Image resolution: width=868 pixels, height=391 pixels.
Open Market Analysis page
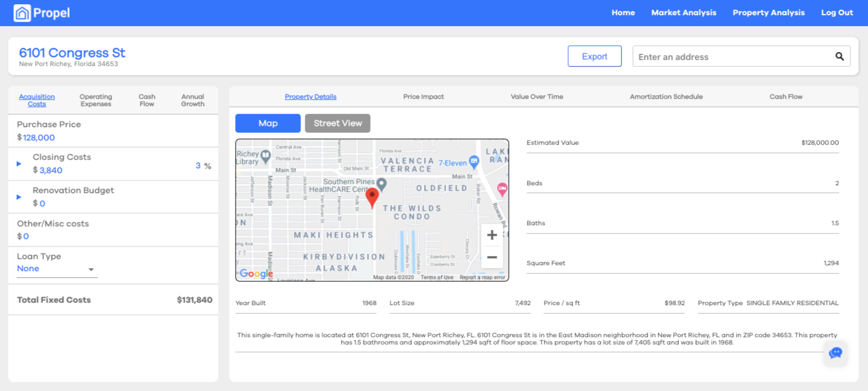coord(684,13)
